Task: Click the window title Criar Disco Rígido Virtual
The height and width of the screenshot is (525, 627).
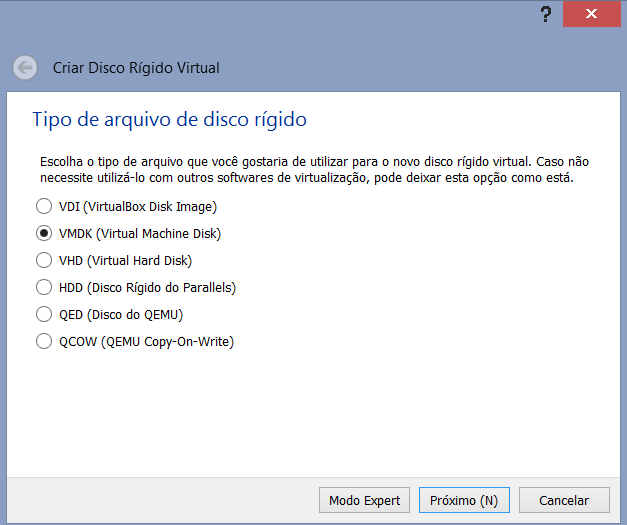Action: point(136,68)
